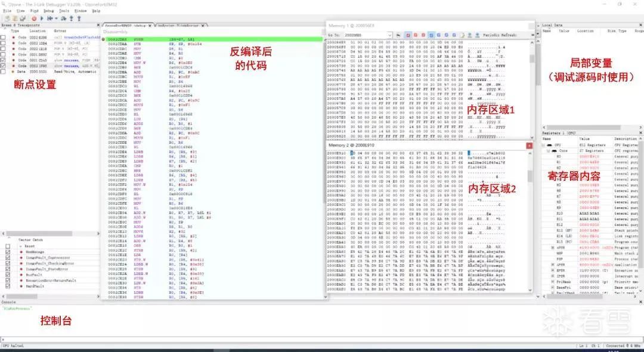The image size is (644, 352).
Task: Expand Memory 1 toolbar overflow chevron
Action: 532,35
